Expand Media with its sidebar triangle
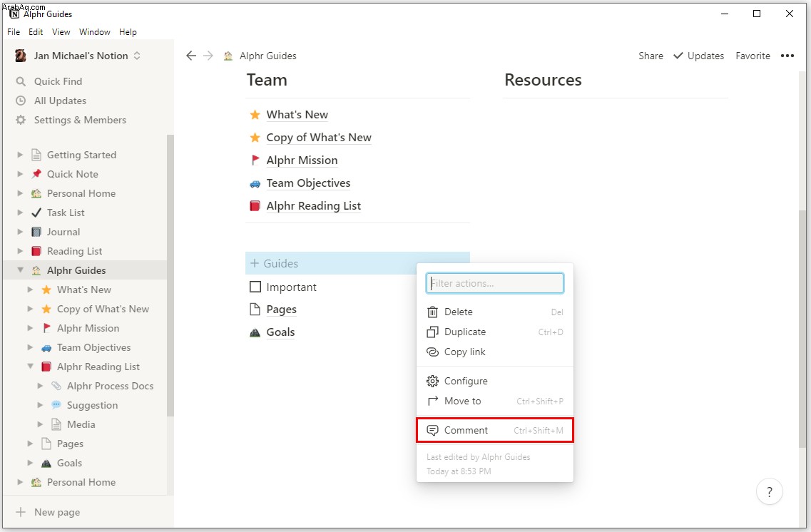811x532 pixels. pyautogui.click(x=40, y=424)
